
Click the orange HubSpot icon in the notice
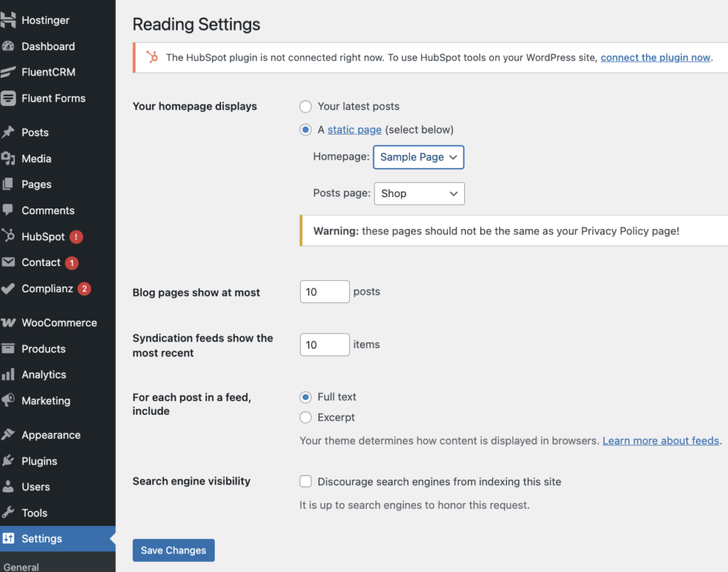(x=152, y=57)
